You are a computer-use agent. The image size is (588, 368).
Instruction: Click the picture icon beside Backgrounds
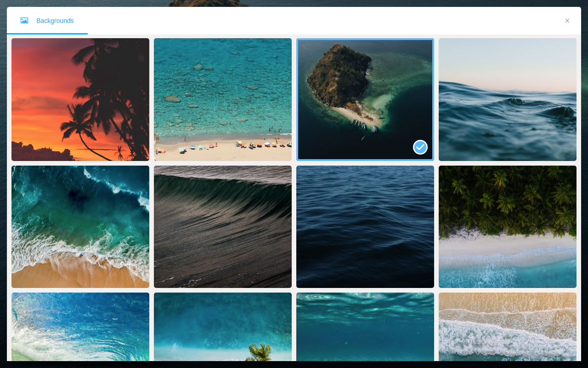[24, 21]
